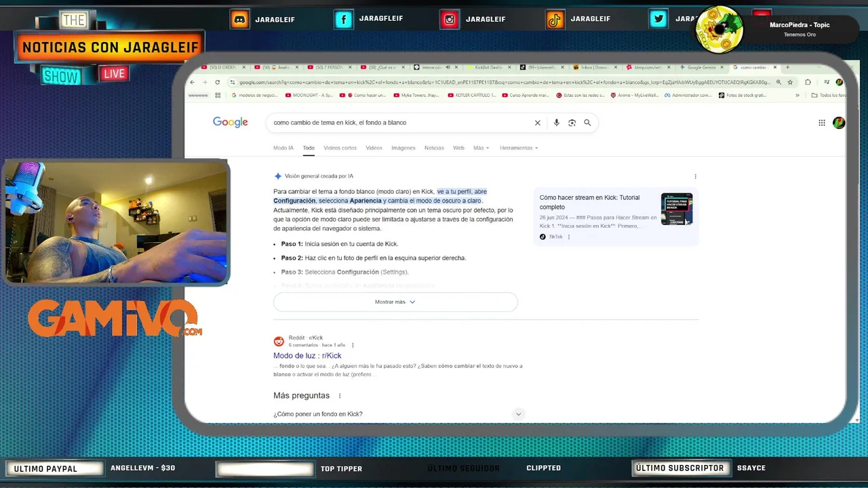Open the new tab plus button

pyautogui.click(x=787, y=67)
